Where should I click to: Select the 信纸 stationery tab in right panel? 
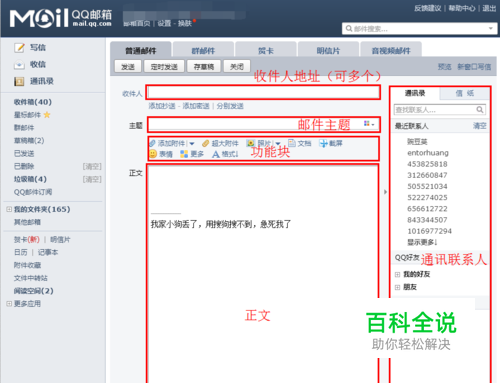point(465,93)
